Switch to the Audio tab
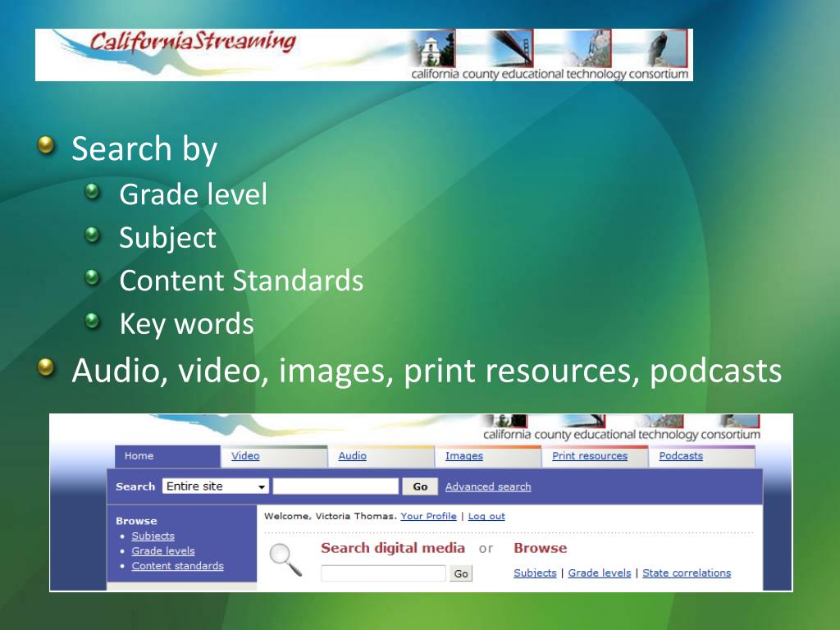The image size is (840, 630). click(353, 456)
